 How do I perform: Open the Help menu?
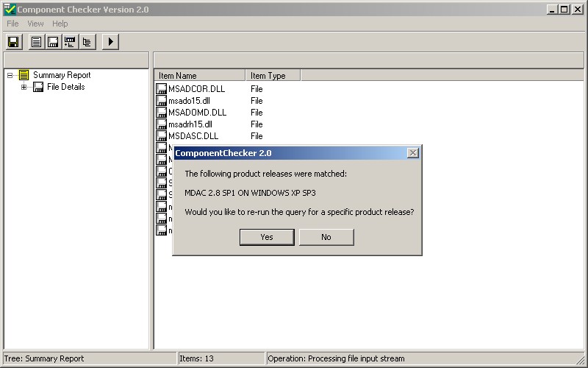(60, 24)
